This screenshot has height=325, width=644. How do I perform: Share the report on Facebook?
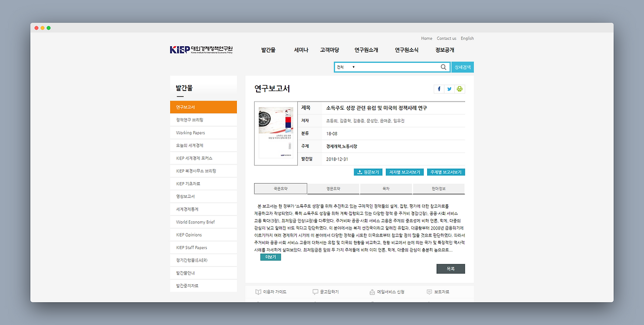click(x=438, y=89)
